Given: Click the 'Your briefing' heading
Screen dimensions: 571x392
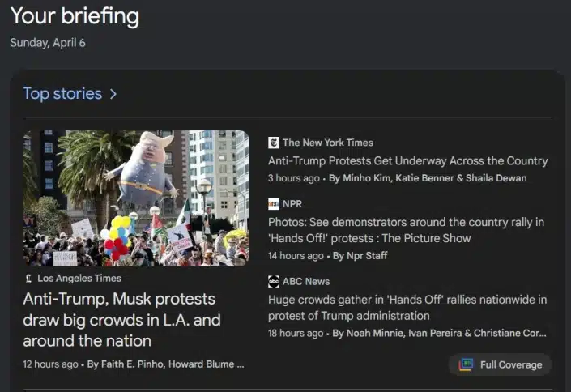Looking at the screenshot, I should [x=75, y=17].
